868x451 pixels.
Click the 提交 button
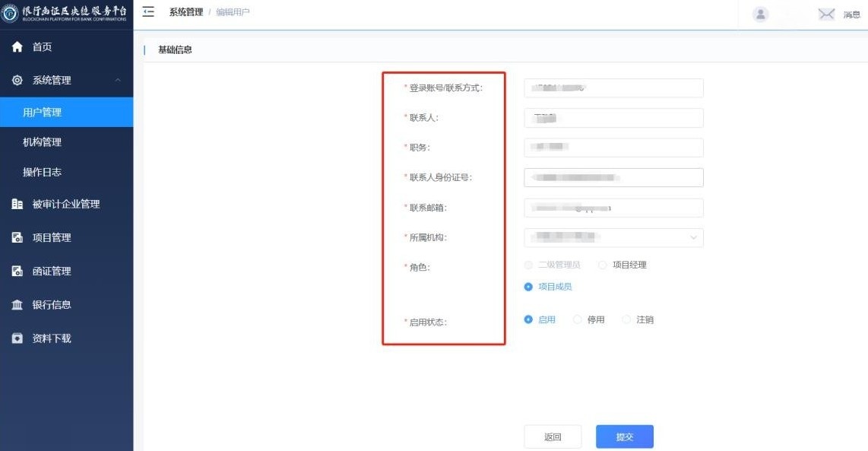pos(624,437)
